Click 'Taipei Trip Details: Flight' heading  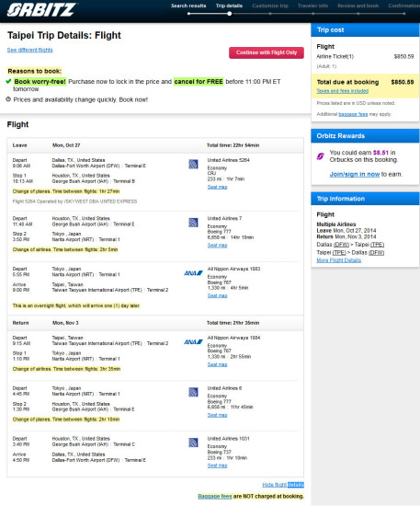64,35
